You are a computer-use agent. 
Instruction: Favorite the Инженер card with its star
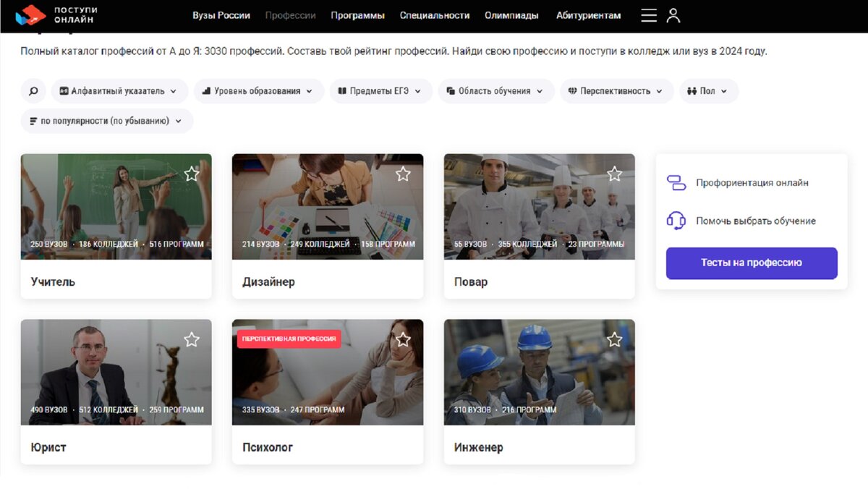615,339
